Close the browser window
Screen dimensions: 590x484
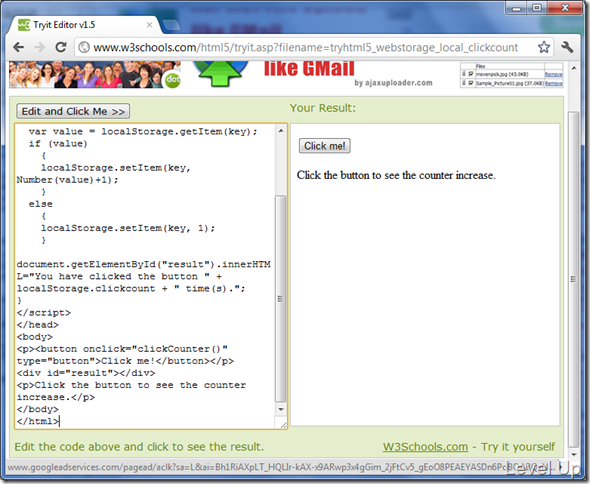click(565, 8)
